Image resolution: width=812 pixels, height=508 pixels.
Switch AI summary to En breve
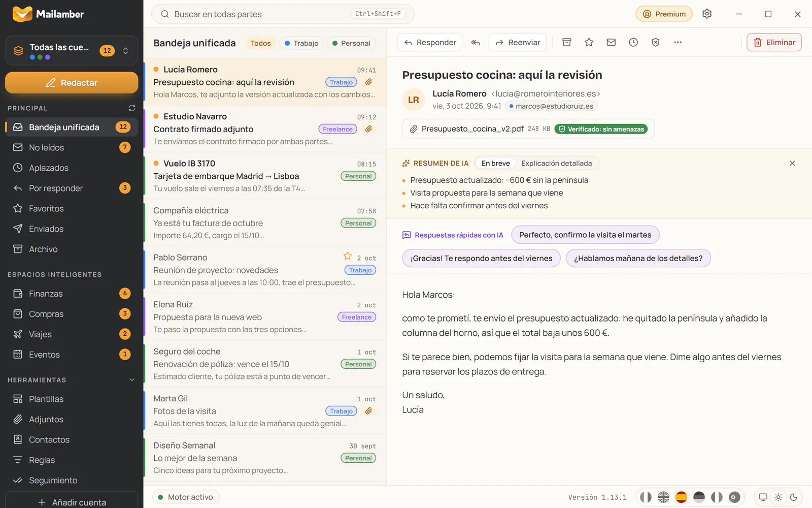pos(495,163)
